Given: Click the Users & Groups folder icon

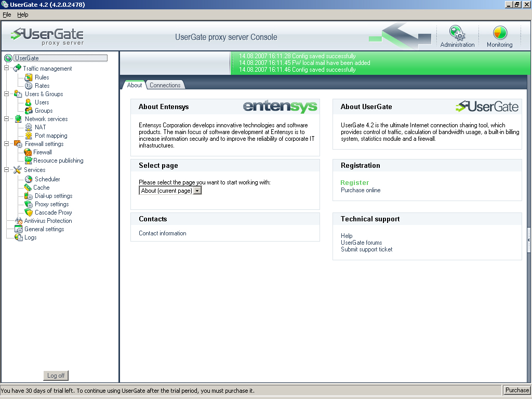Looking at the screenshot, I should click(18, 94).
